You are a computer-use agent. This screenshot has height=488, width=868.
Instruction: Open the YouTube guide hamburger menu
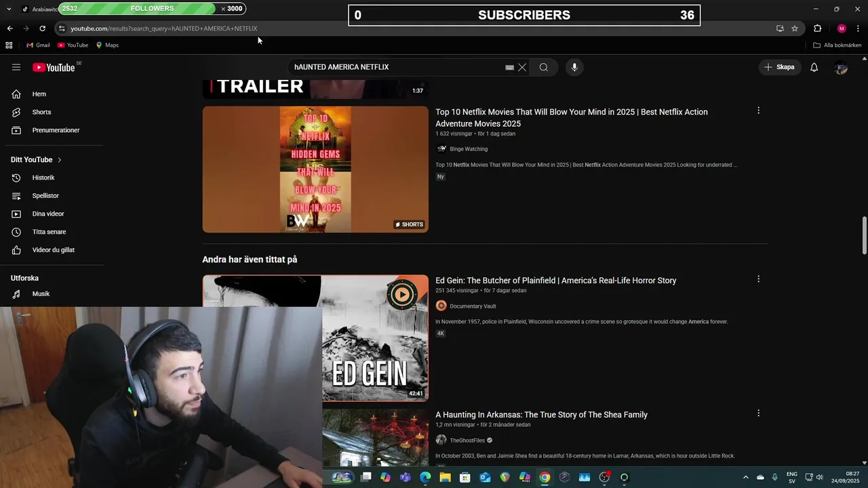(16, 67)
